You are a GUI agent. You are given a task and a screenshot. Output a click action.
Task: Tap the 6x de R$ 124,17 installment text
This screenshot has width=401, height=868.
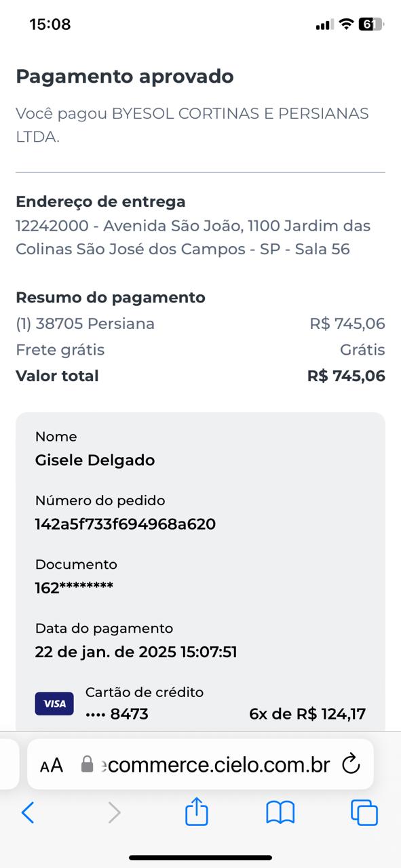(307, 713)
